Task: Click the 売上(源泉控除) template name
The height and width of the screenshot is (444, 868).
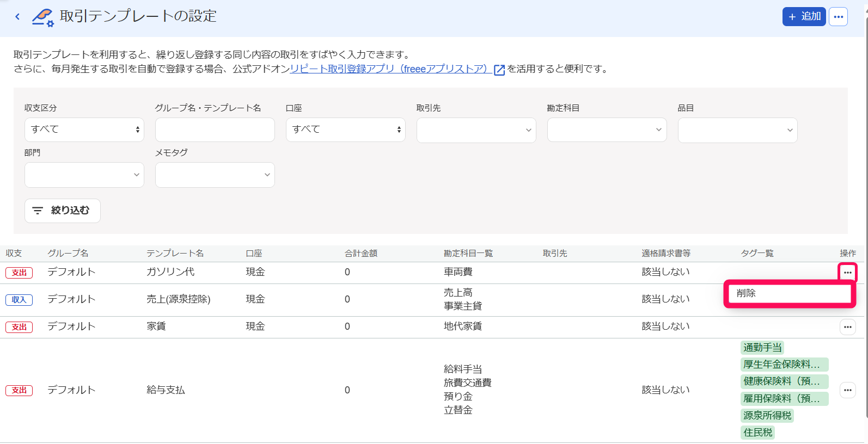Action: coord(179,299)
